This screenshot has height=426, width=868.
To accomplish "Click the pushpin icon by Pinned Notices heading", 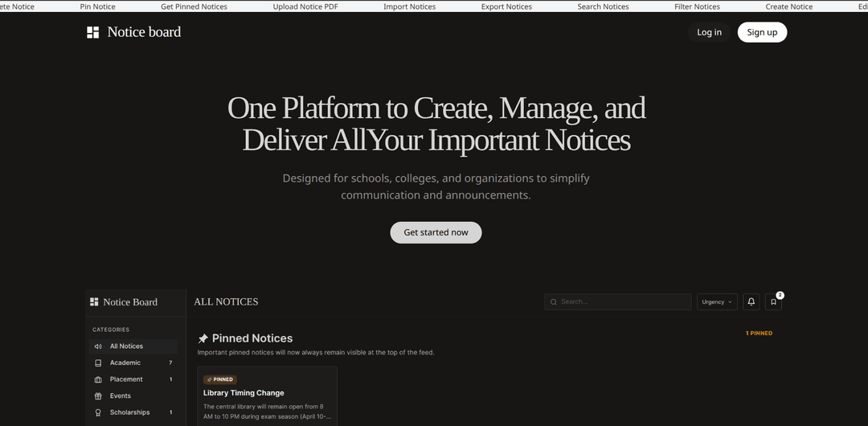I will 203,339.
